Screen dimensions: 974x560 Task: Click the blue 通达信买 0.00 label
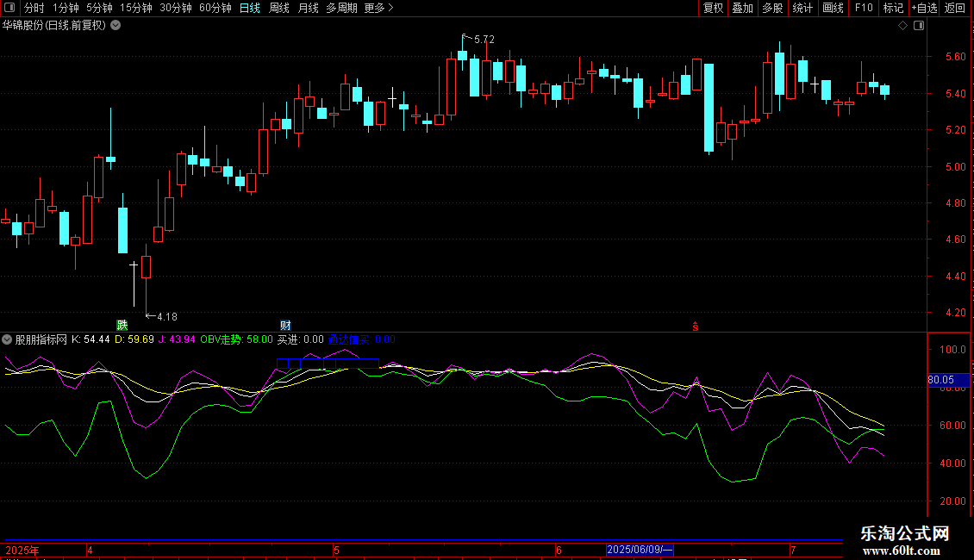(x=361, y=339)
